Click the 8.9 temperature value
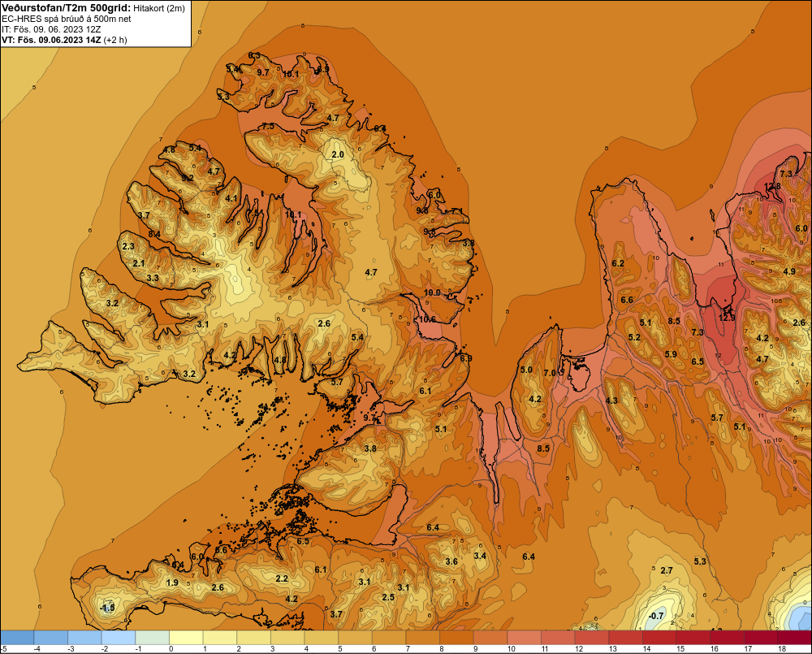This screenshot has height=654, width=812. (322, 69)
